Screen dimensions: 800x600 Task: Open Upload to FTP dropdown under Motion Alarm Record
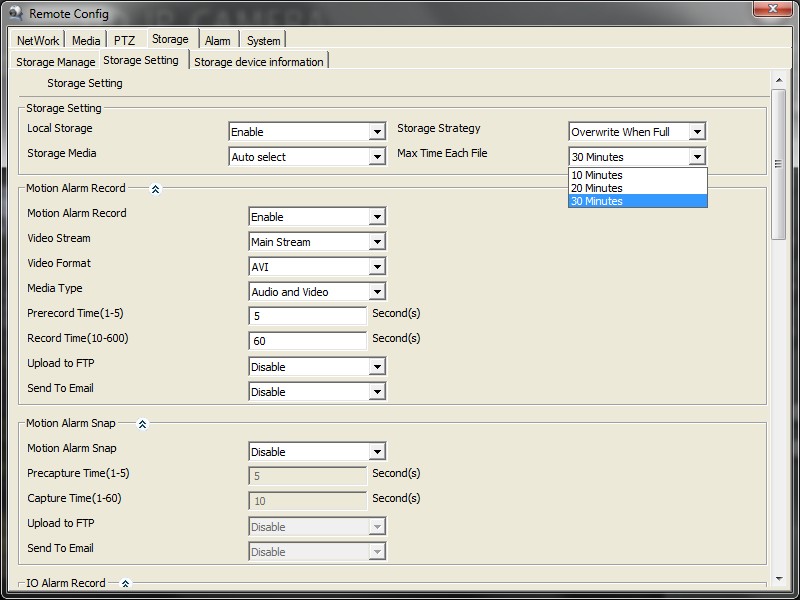317,366
